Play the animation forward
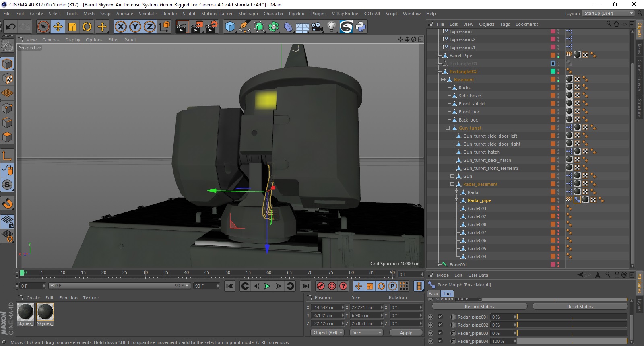The width and height of the screenshot is (644, 346). click(x=267, y=286)
